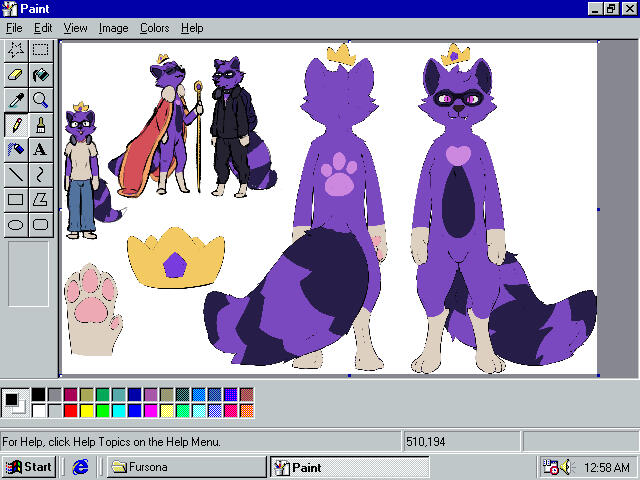Choose the Text tool
The height and width of the screenshot is (480, 640).
[40, 149]
